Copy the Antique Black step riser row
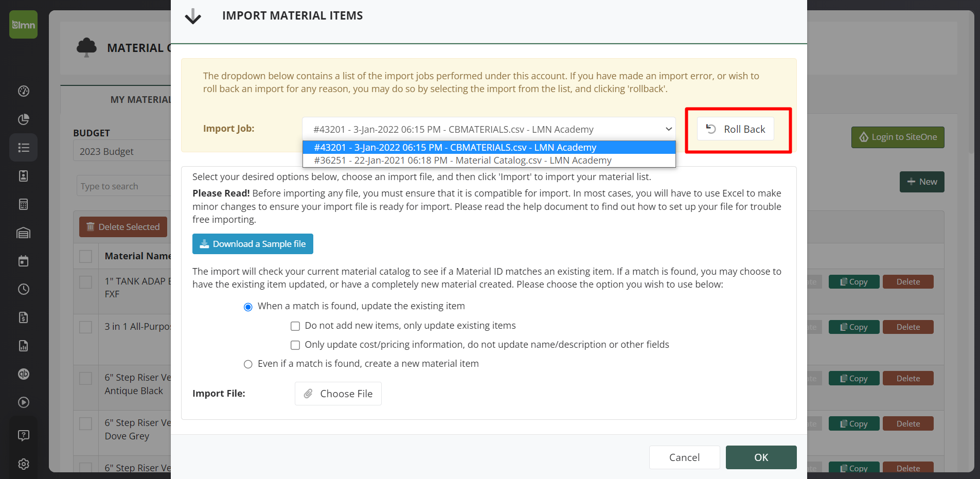Image resolution: width=980 pixels, height=479 pixels. point(854,379)
